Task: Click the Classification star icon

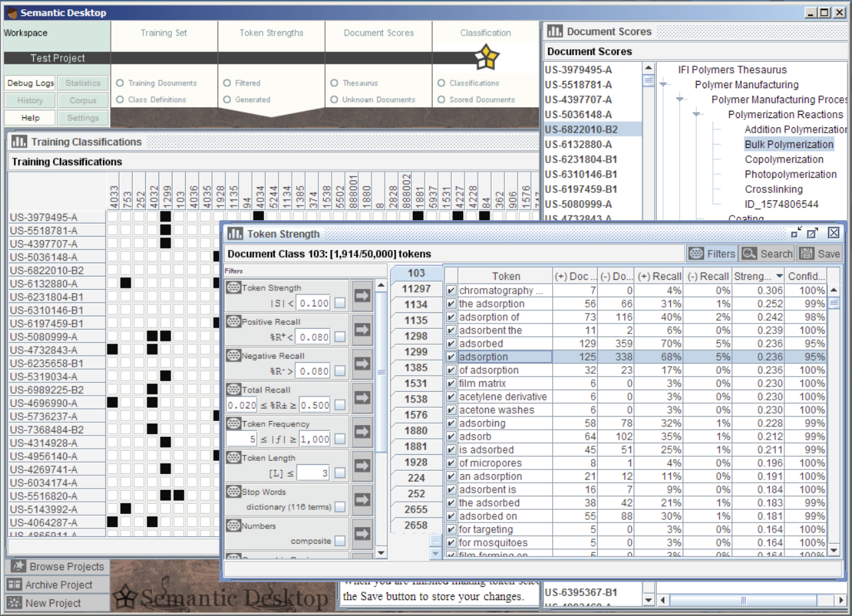Action: (486, 58)
